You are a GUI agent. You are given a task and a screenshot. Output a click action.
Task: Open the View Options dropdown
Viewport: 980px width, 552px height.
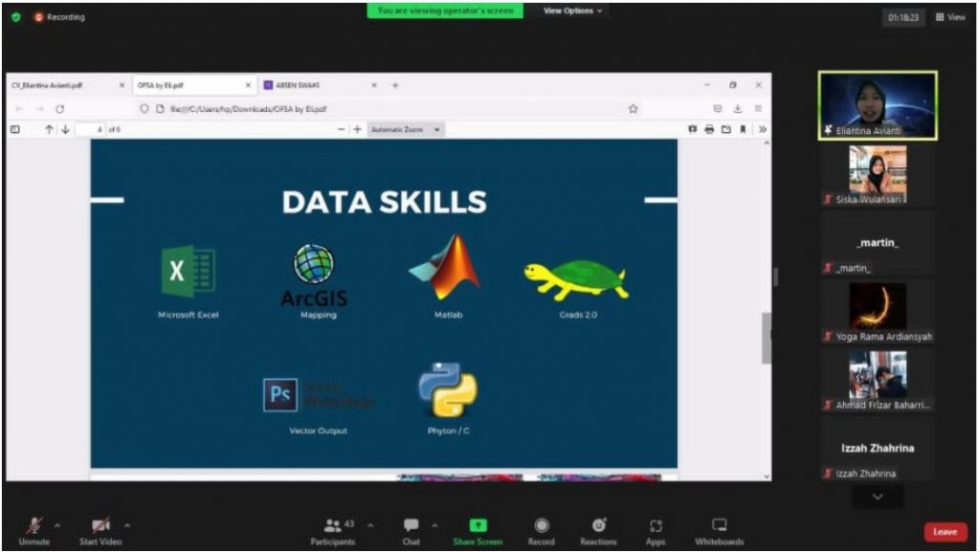[572, 11]
